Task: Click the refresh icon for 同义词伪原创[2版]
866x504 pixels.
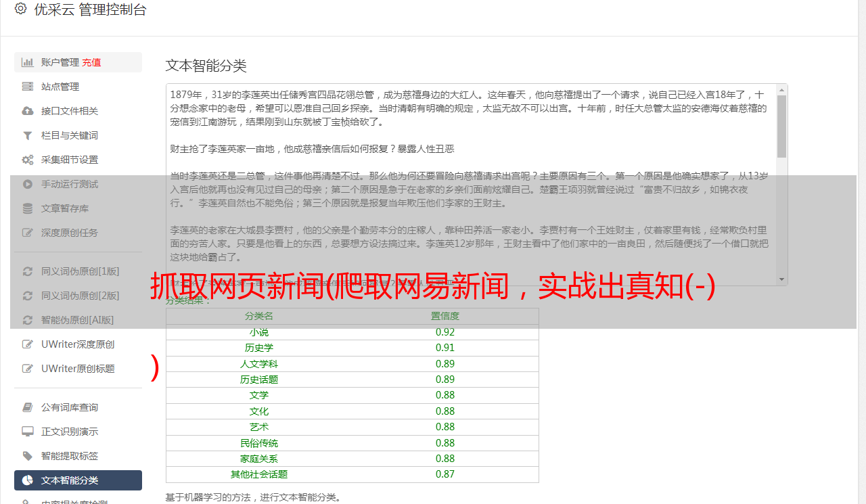Action: (28, 296)
